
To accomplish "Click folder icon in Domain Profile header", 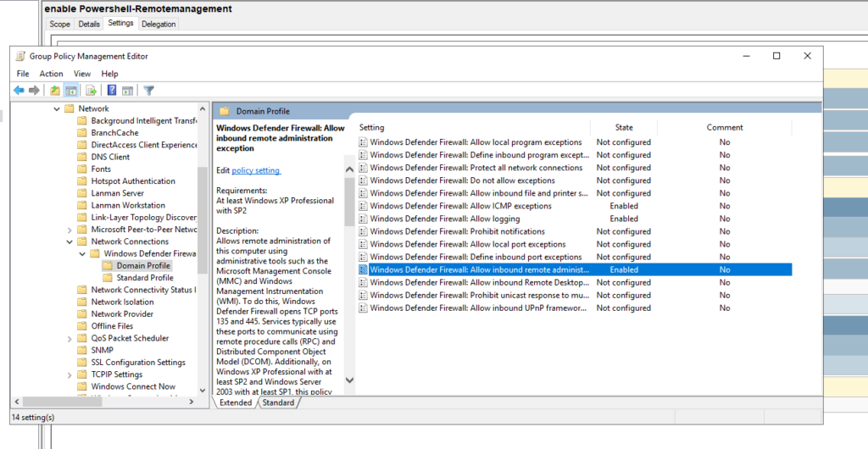I will [x=224, y=111].
